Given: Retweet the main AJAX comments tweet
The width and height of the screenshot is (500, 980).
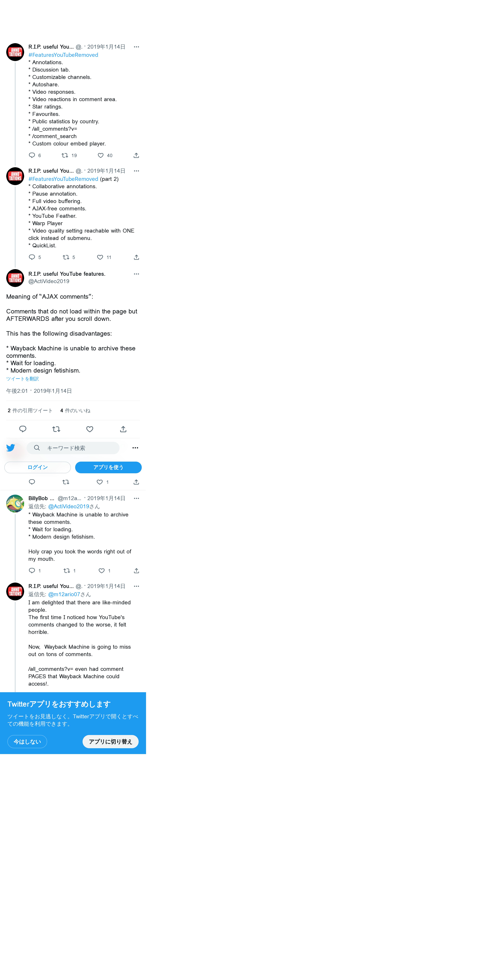Looking at the screenshot, I should tap(56, 429).
